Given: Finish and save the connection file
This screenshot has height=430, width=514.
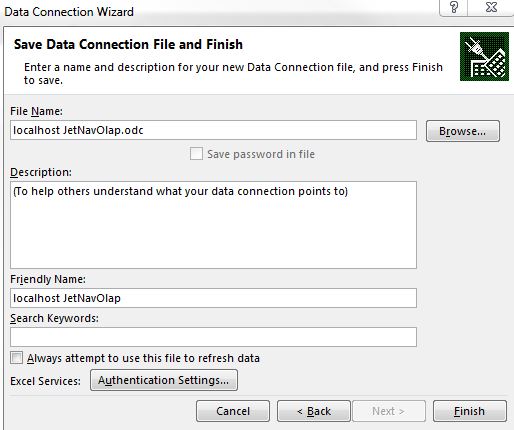Looking at the screenshot, I should pos(470,411).
